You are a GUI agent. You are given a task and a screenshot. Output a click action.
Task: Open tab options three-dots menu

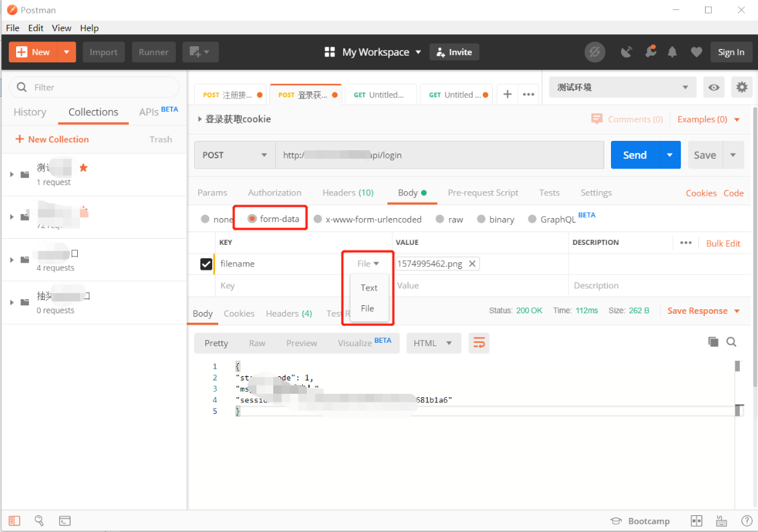point(528,94)
